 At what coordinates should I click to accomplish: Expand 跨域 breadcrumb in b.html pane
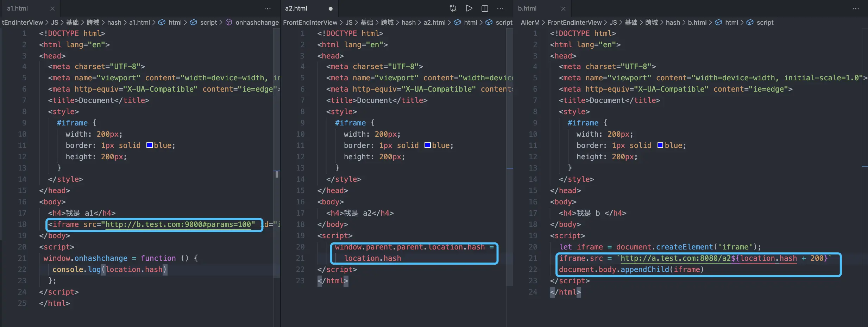point(652,22)
